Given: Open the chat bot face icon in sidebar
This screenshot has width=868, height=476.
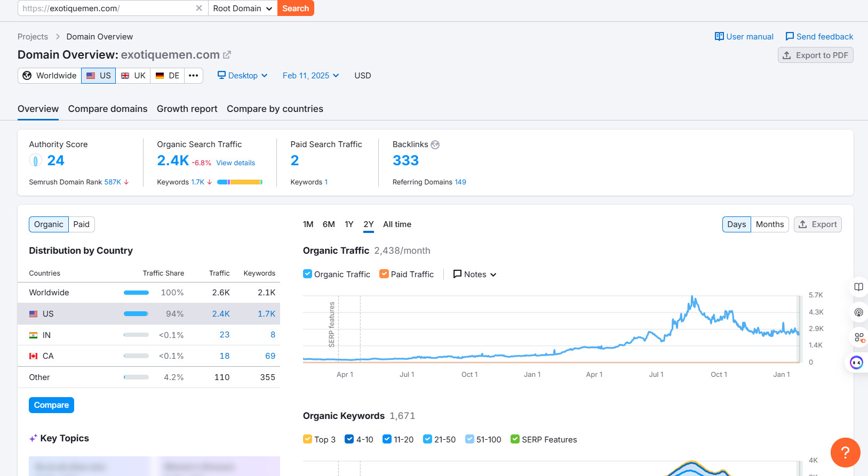Looking at the screenshot, I should tap(856, 363).
